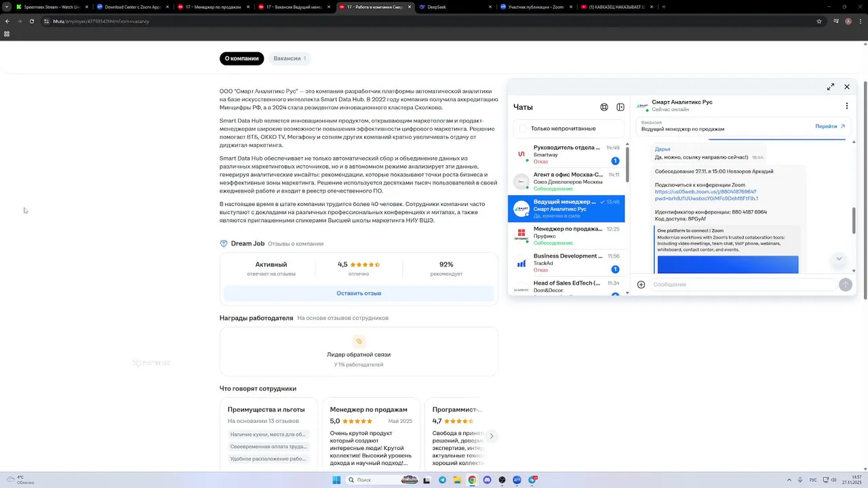
Task: Click the hh.ru address bar
Action: point(427,21)
